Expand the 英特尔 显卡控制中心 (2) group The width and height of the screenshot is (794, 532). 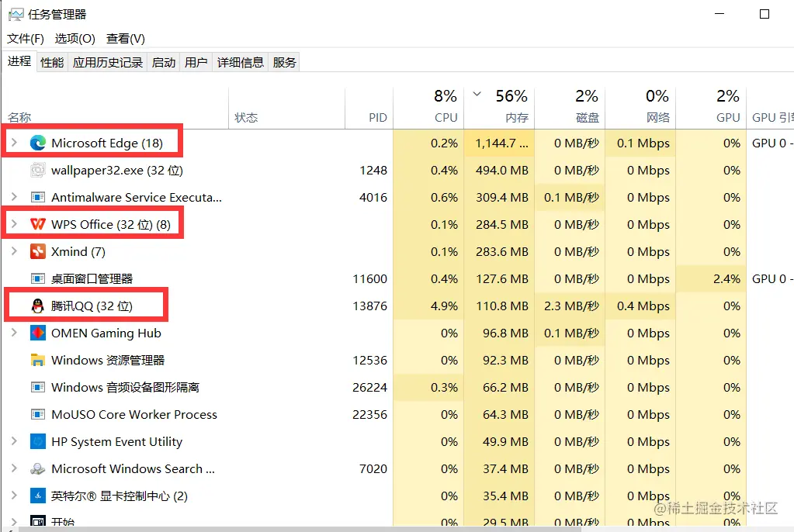(14, 495)
